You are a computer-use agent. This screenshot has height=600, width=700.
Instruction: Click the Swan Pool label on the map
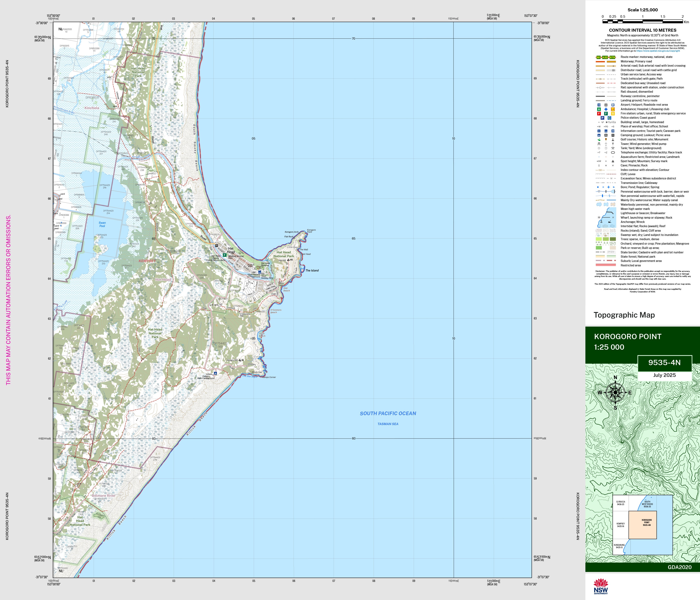point(102,224)
